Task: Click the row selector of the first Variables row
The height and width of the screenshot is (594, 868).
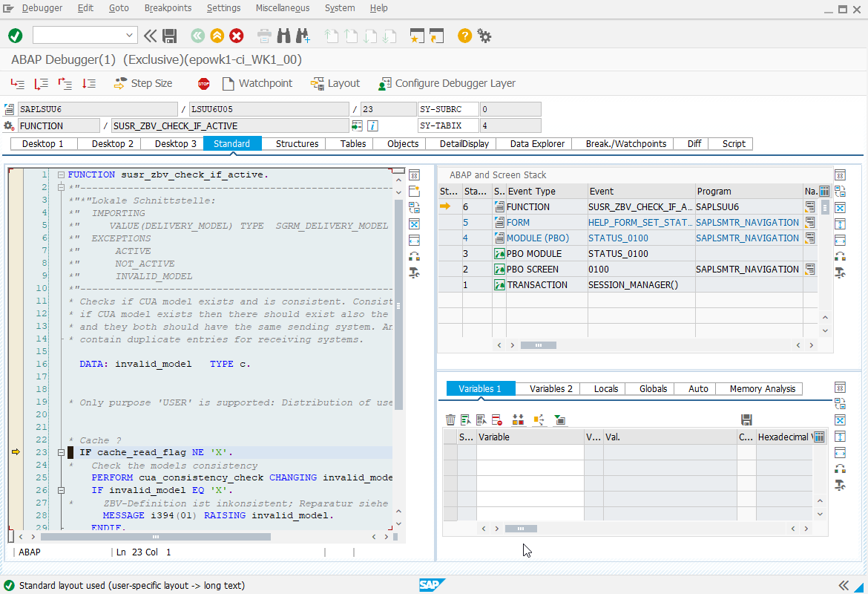Action: (x=450, y=452)
